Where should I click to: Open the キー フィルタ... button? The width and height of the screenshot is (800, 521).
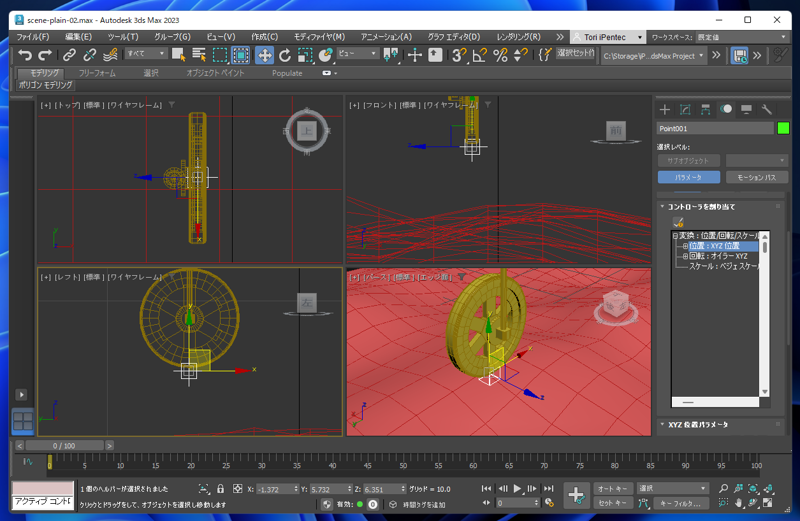(681, 503)
